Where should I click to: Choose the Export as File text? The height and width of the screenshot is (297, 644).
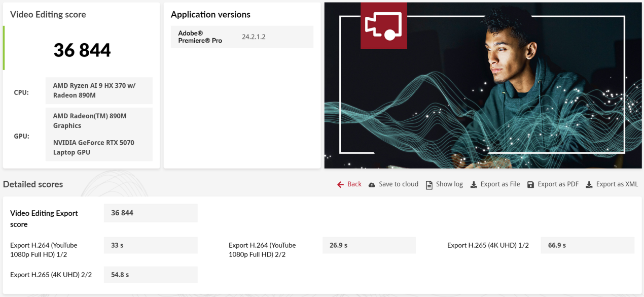tap(500, 184)
